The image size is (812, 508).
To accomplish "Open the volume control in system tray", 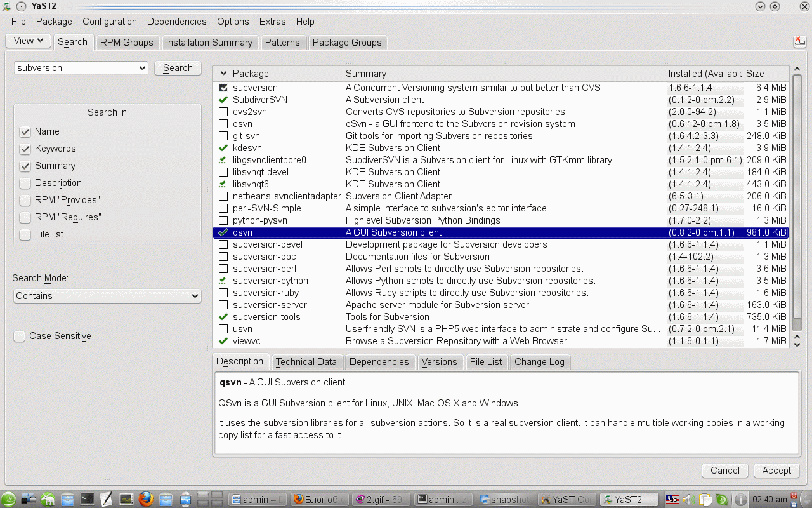I will [690, 500].
